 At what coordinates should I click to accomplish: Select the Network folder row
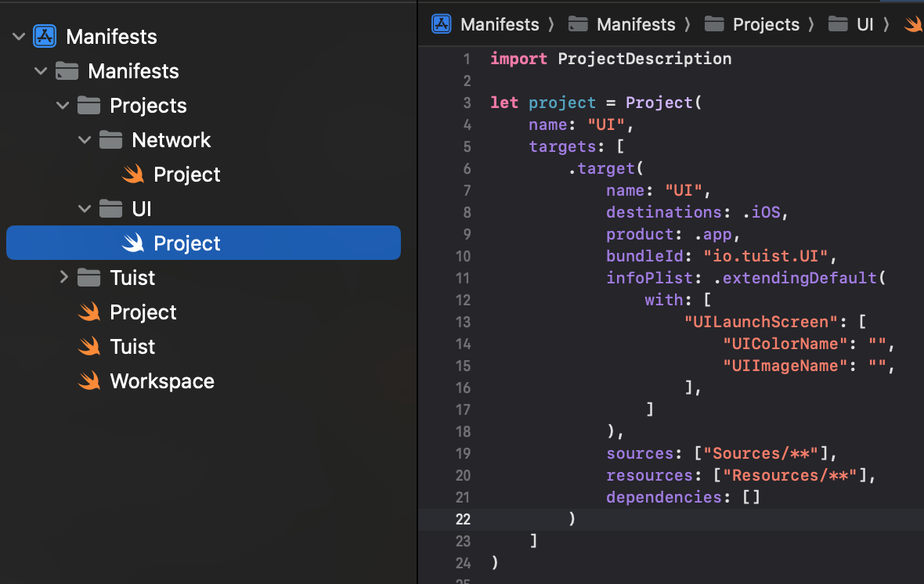204,140
